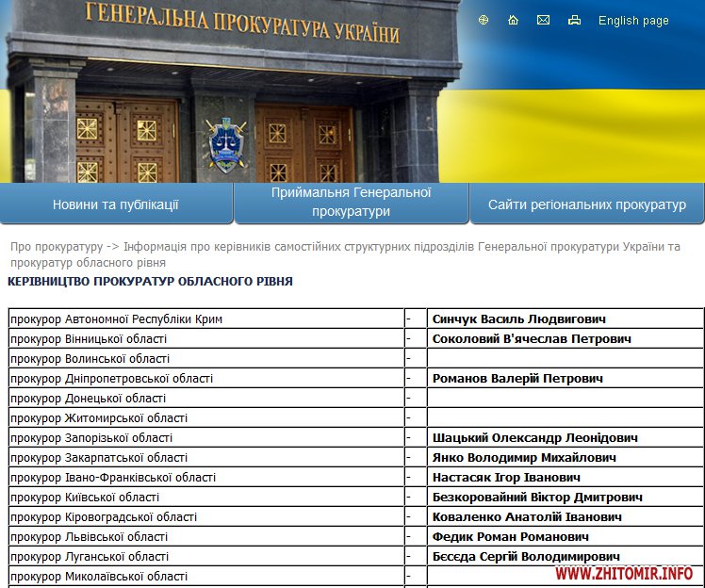This screenshot has width=705, height=588.
Task: Click the Про прокуратуру breadcrumb link
Action: [x=56, y=247]
